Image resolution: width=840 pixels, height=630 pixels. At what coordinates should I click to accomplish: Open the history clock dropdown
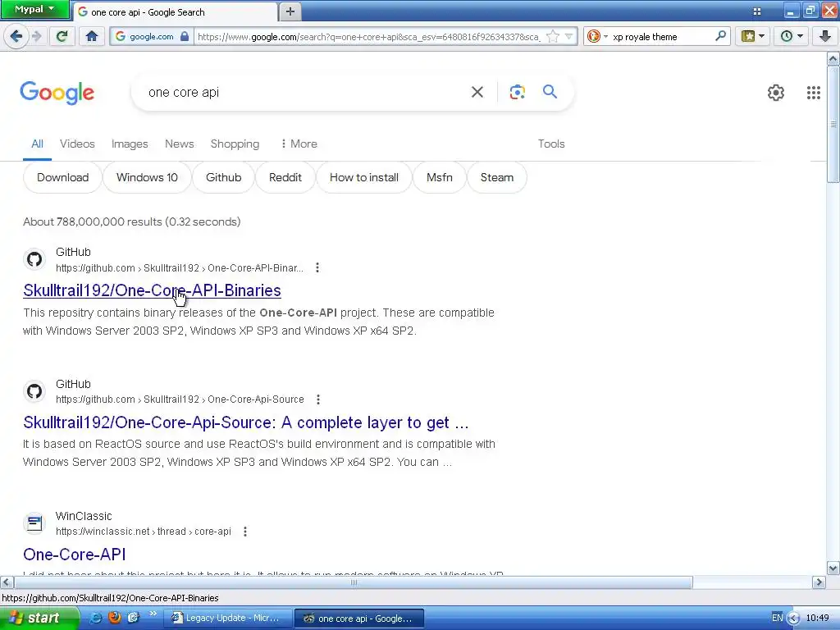pos(792,36)
